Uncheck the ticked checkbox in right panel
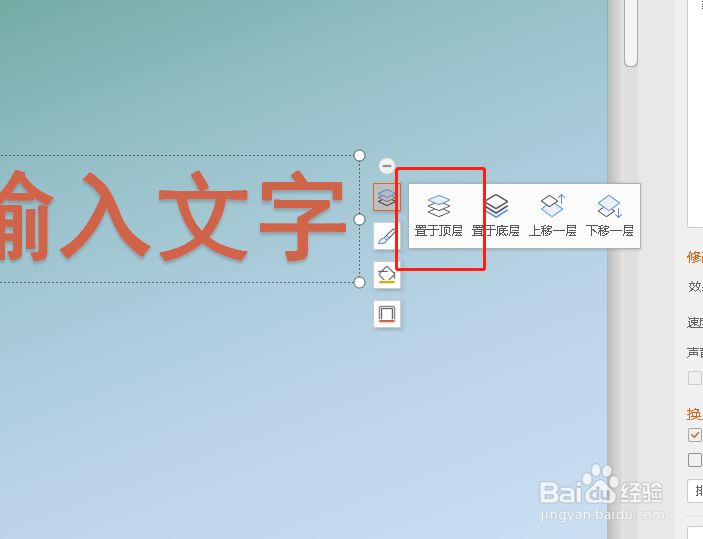703x539 pixels. 694,435
